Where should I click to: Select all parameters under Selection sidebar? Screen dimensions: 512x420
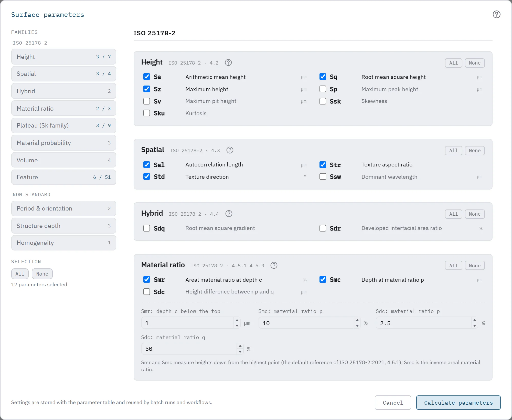[x=20, y=274]
